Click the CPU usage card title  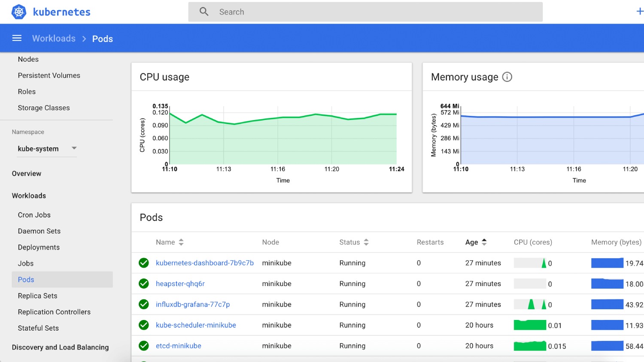click(x=164, y=77)
